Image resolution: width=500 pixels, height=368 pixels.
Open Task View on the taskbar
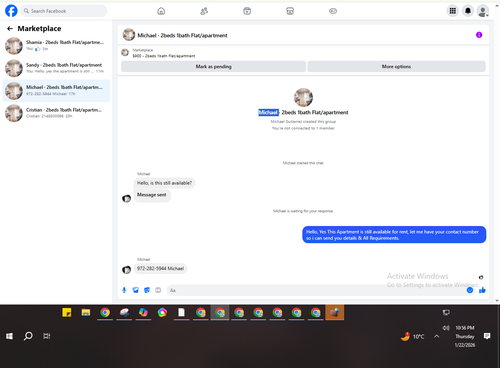(x=47, y=336)
